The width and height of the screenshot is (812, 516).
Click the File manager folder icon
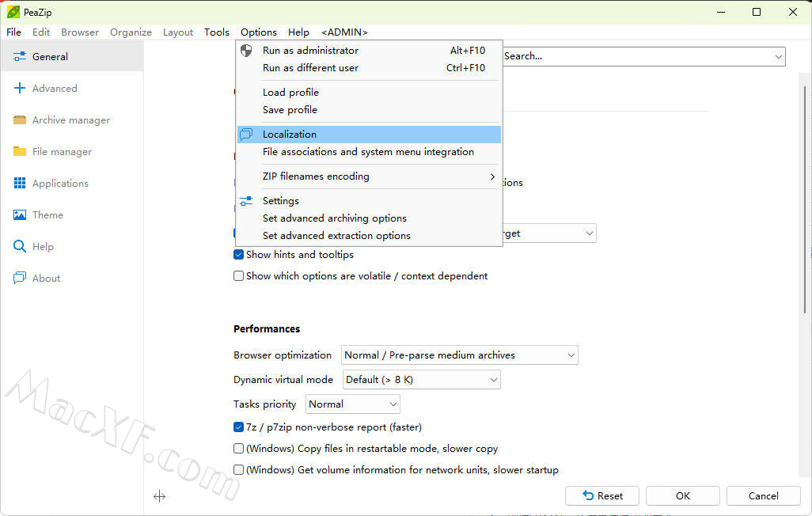(x=20, y=151)
